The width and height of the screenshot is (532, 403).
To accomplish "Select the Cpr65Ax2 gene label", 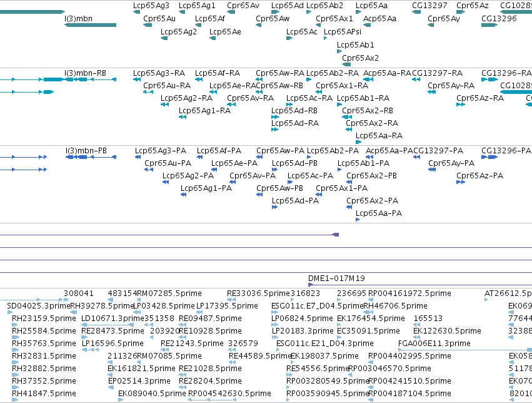I will (x=360, y=58).
